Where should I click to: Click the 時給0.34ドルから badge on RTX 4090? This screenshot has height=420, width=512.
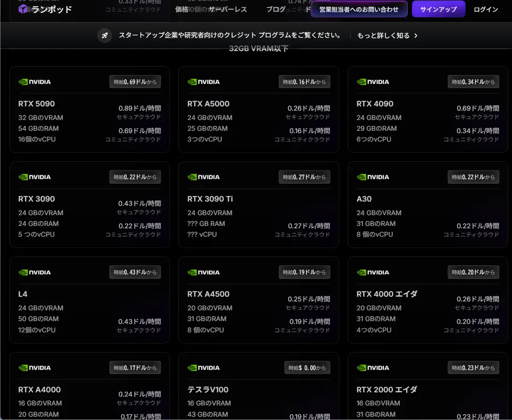[x=474, y=82]
